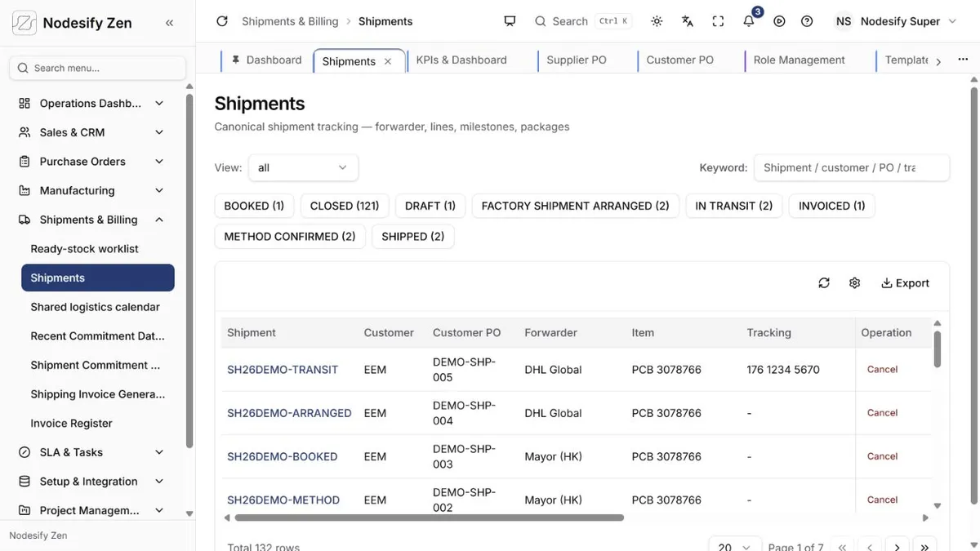Screen dimensions: 980x551
Task: Go to next page arrow
Action: tap(897, 547)
